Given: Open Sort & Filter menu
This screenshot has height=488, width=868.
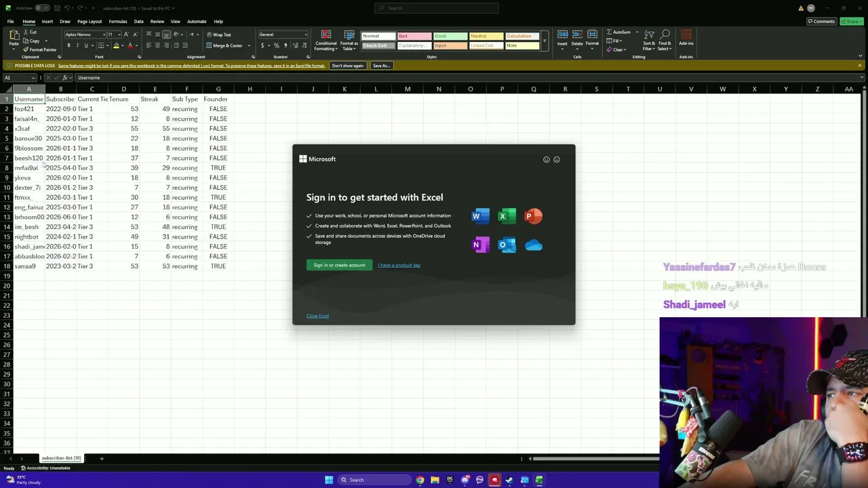Looking at the screenshot, I should [x=649, y=41].
